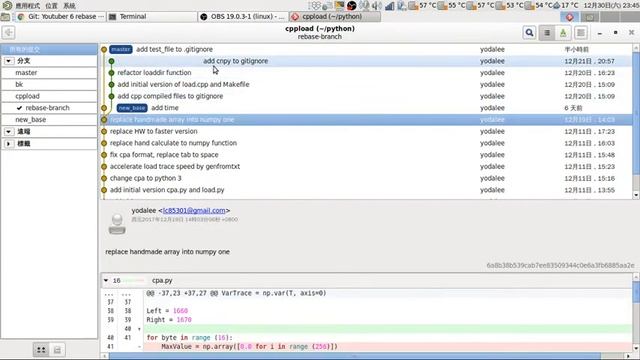The image size is (640, 360).
Task: Click the author avatar placeholder image
Action: (117, 224)
